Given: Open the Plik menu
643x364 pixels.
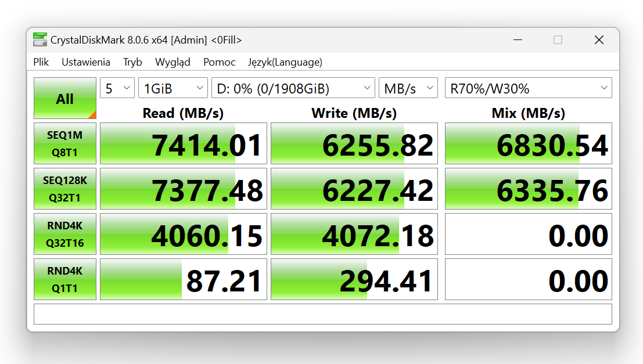Looking at the screenshot, I should point(41,62).
